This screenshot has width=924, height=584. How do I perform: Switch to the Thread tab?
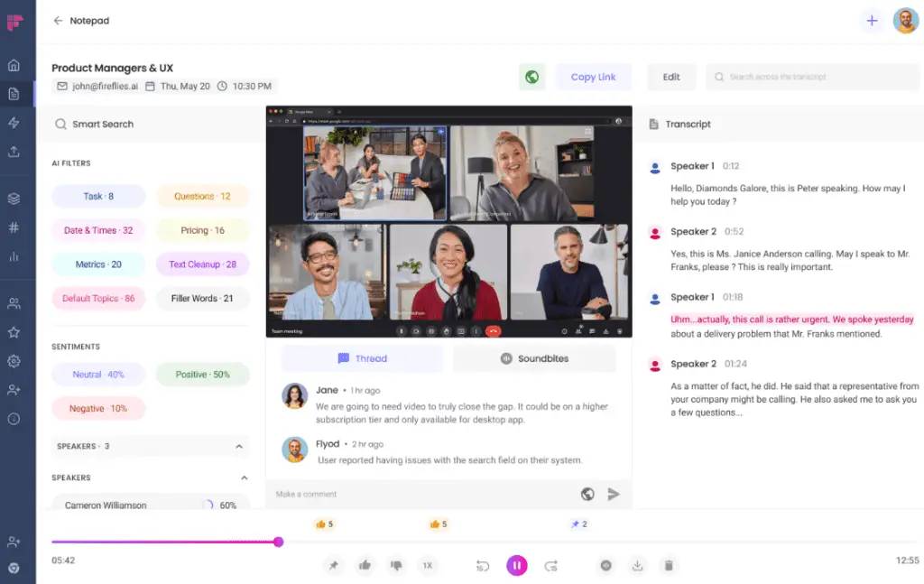[362, 358]
